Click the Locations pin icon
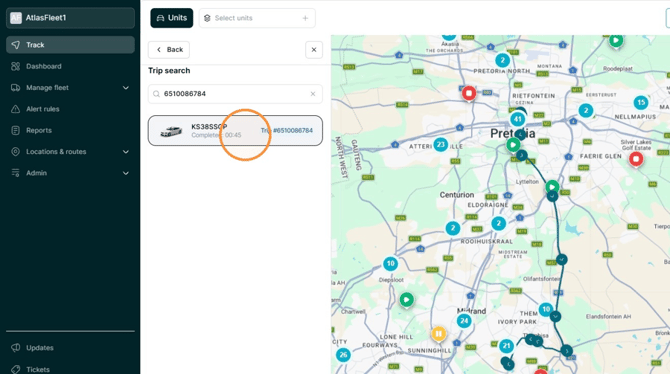 click(x=15, y=152)
